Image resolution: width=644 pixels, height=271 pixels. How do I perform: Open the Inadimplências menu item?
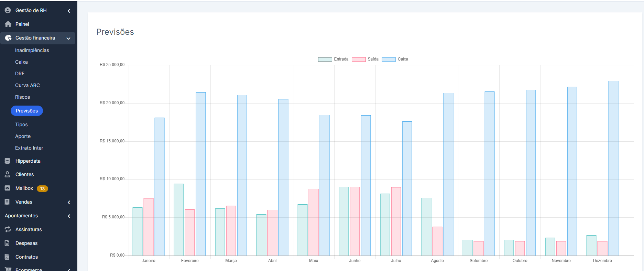coord(32,50)
